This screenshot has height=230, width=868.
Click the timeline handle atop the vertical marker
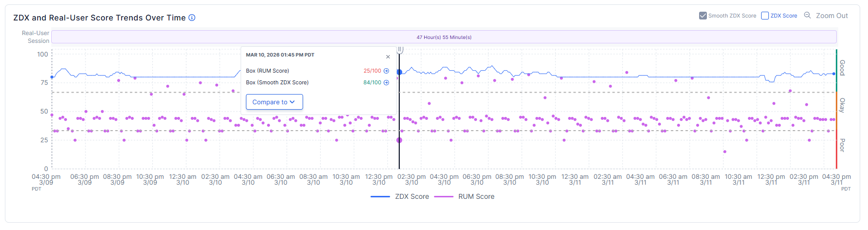[x=400, y=49]
